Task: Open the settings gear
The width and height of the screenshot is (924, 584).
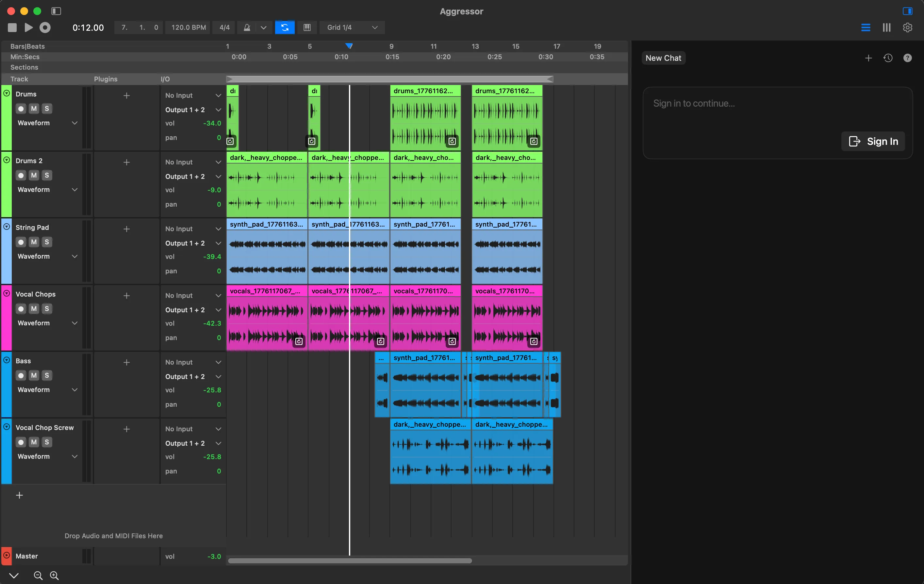Action: [908, 27]
